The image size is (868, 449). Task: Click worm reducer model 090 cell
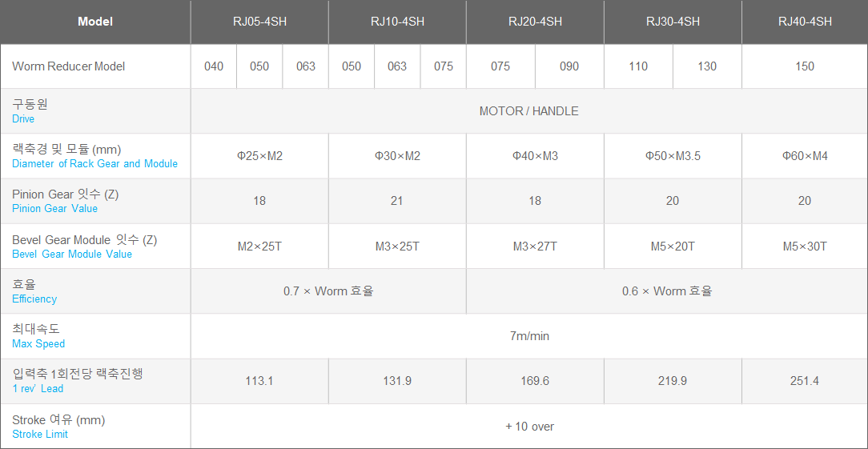[x=569, y=66]
